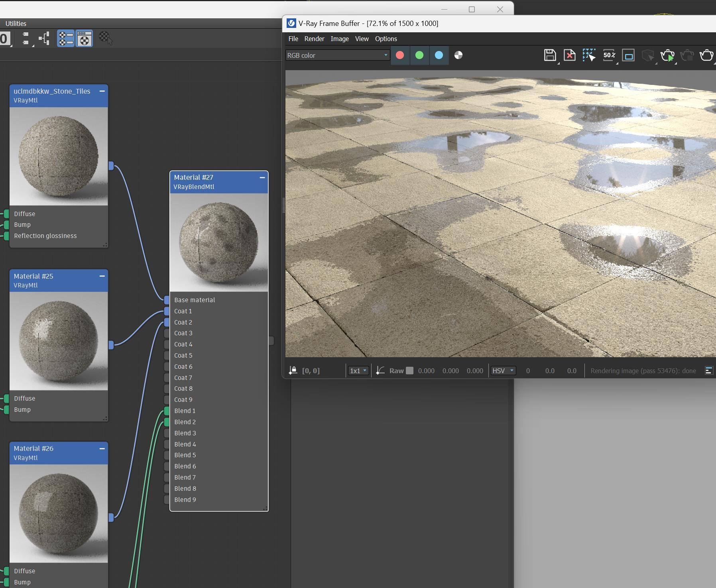Open the Image menu in V-Ray Frame Buffer
The width and height of the screenshot is (716, 588).
(340, 39)
